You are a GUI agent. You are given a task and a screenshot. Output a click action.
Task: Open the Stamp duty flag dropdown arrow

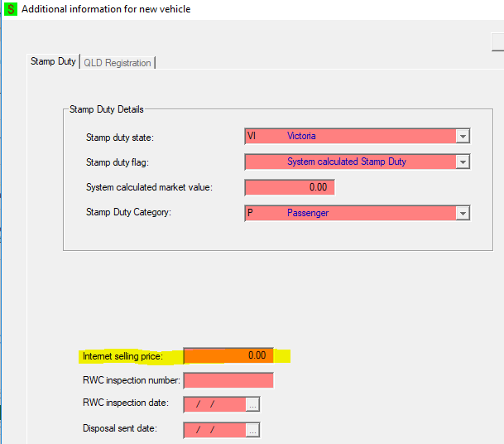point(463,162)
